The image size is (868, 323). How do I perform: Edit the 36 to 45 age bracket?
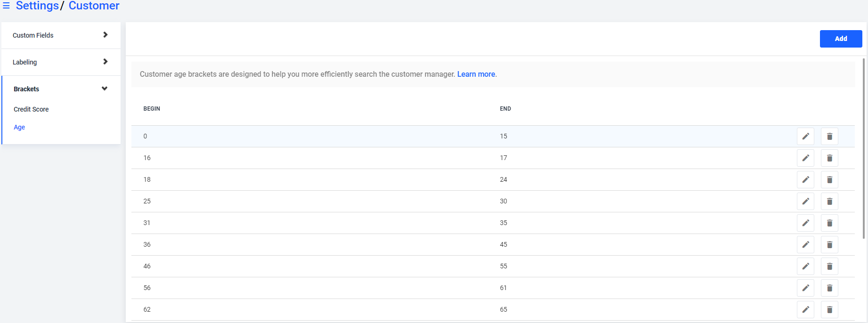click(805, 245)
